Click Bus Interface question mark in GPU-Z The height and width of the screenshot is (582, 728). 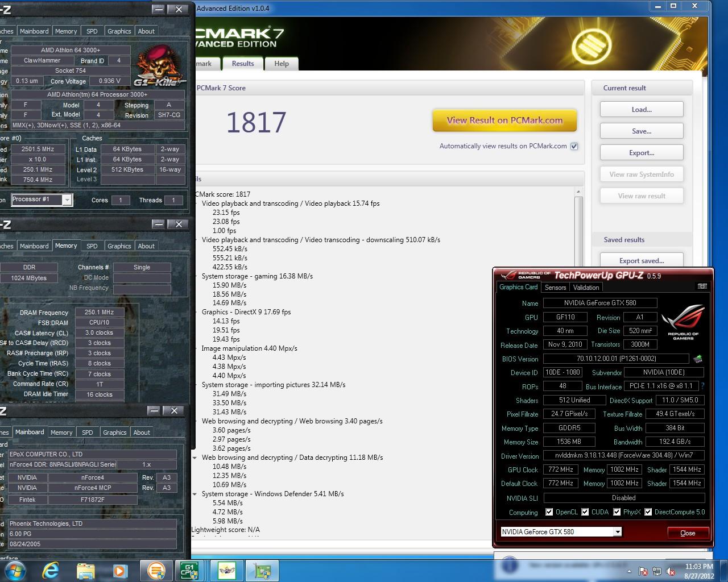coord(703,386)
